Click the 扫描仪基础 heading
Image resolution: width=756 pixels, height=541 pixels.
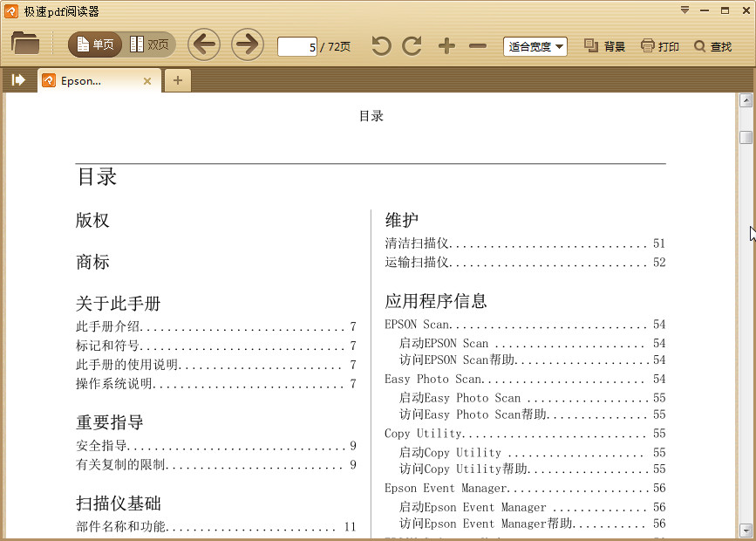pos(118,503)
